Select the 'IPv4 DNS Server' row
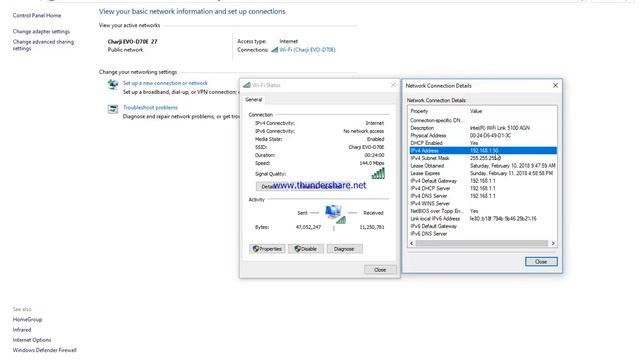The image size is (640, 360). pyautogui.click(x=482, y=196)
